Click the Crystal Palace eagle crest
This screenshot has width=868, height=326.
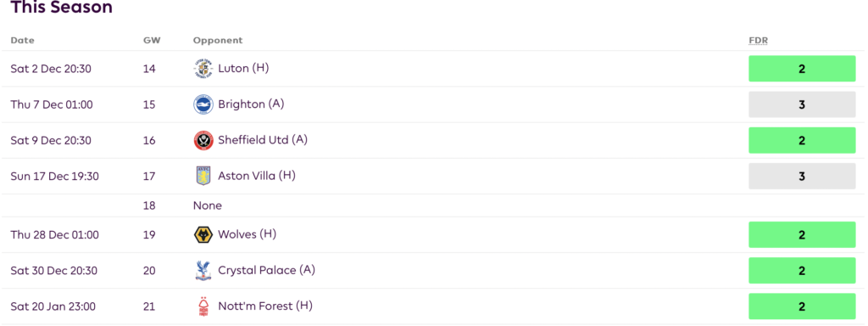(203, 271)
